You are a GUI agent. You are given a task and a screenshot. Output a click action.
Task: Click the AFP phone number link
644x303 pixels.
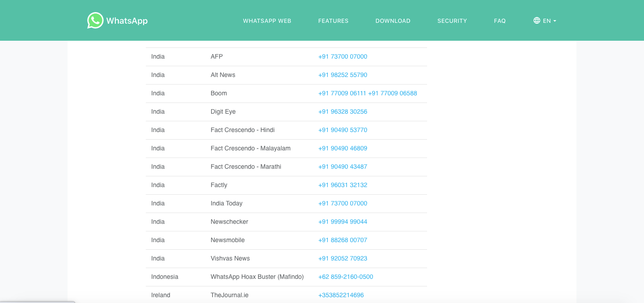(x=343, y=56)
